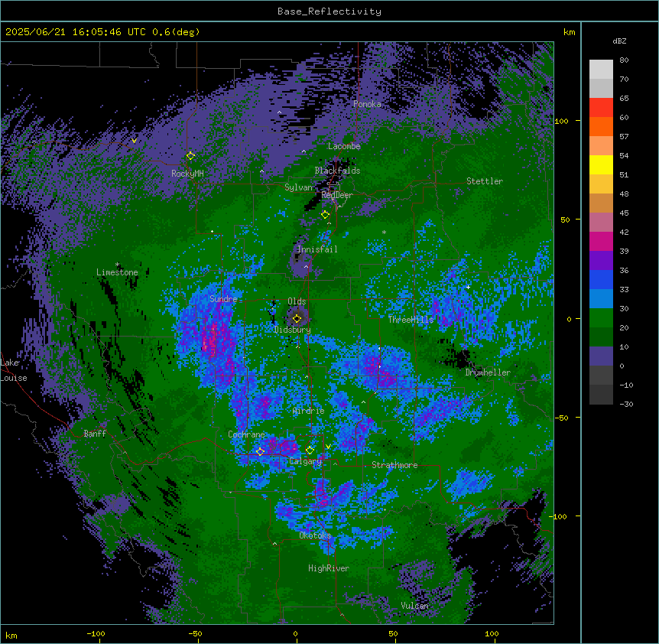Click the Innisfail city label
Screen dimensions: 659x644
pyautogui.click(x=317, y=249)
